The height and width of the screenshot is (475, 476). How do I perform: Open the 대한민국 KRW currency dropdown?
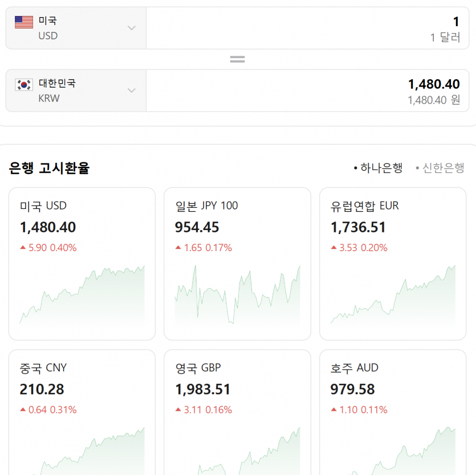pos(132,91)
